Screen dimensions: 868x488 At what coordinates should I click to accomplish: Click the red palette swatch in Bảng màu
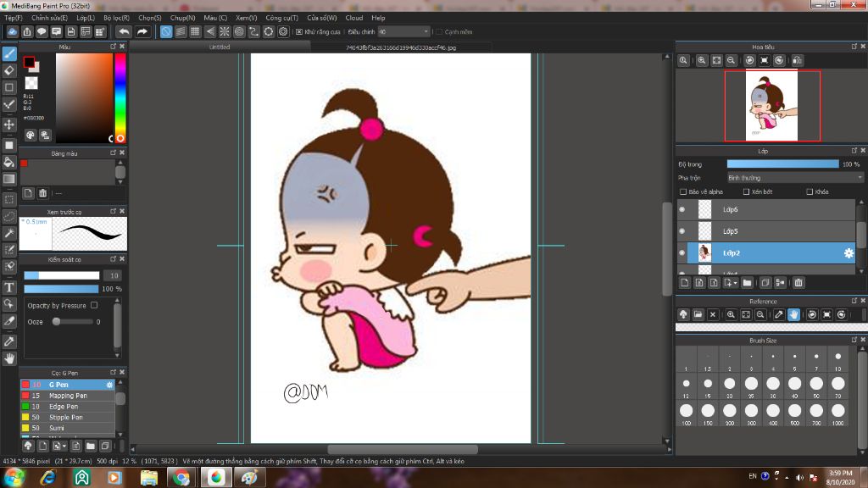pyautogui.click(x=24, y=164)
